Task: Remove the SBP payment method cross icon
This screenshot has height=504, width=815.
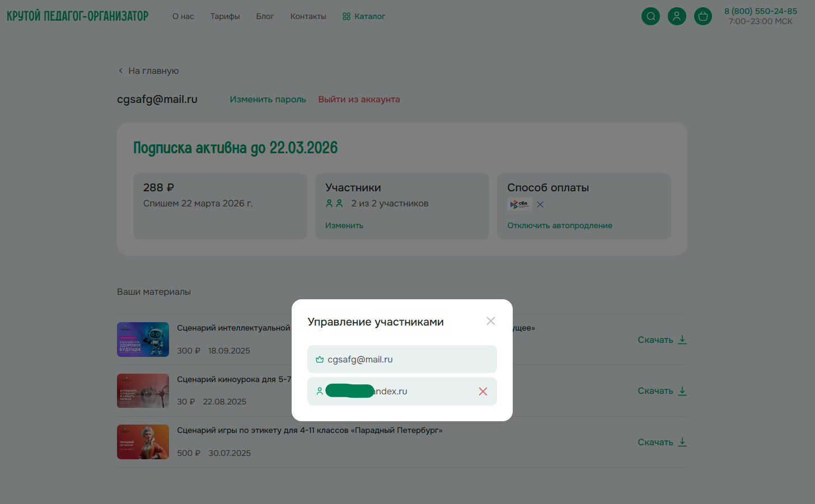Action: click(x=540, y=205)
